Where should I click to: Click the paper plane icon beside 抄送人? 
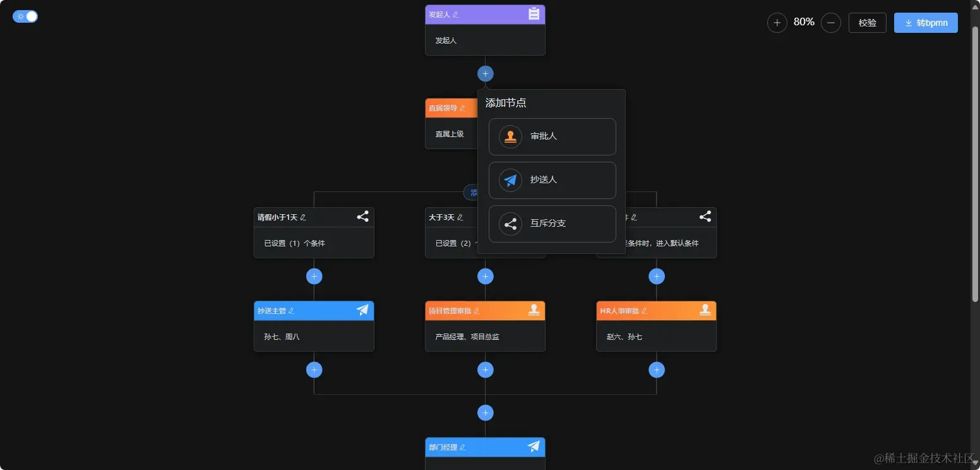tap(510, 180)
